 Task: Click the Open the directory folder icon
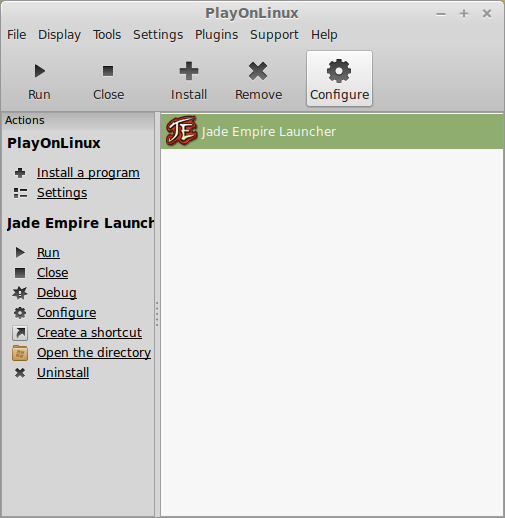[20, 353]
